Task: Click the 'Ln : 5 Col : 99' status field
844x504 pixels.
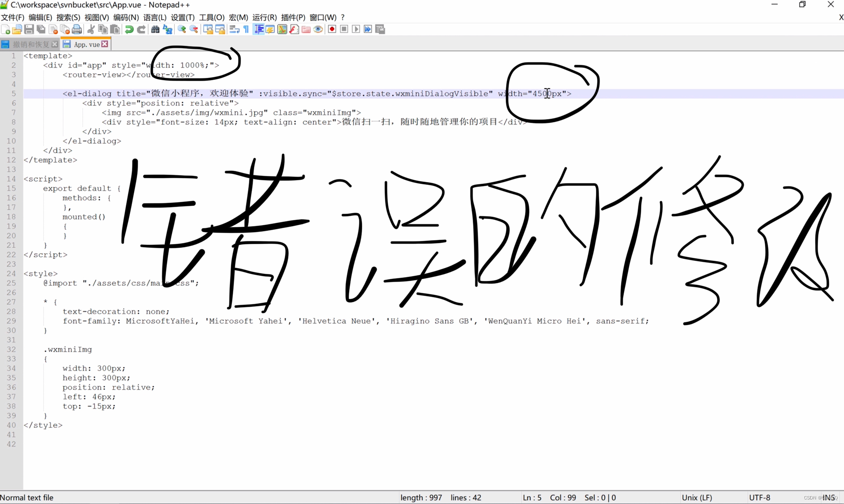Action: tap(549, 497)
